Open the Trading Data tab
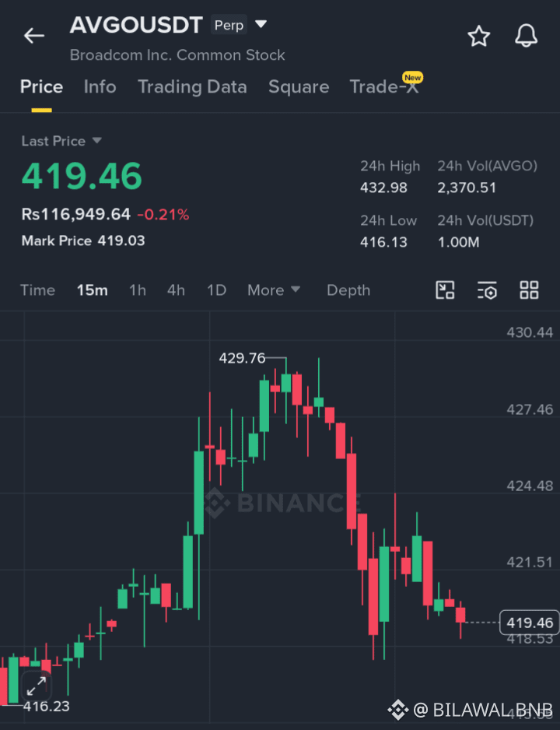Image resolution: width=560 pixels, height=730 pixels. pyautogui.click(x=192, y=87)
